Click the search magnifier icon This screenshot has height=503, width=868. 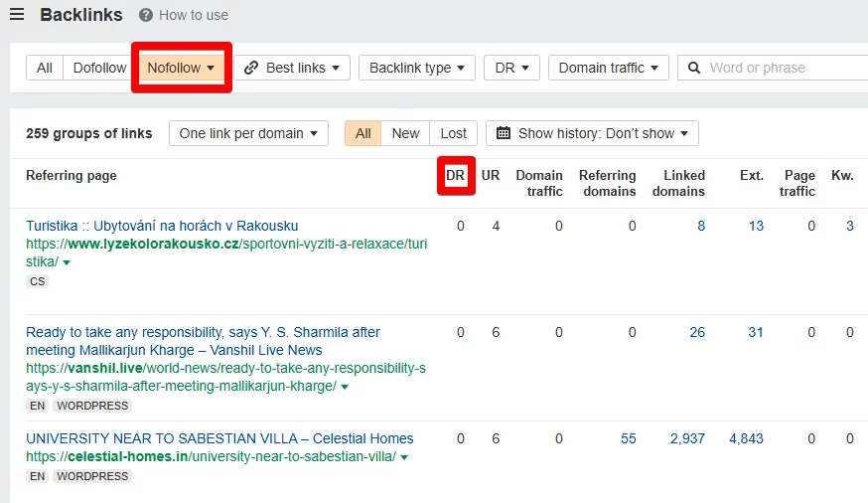(x=693, y=68)
